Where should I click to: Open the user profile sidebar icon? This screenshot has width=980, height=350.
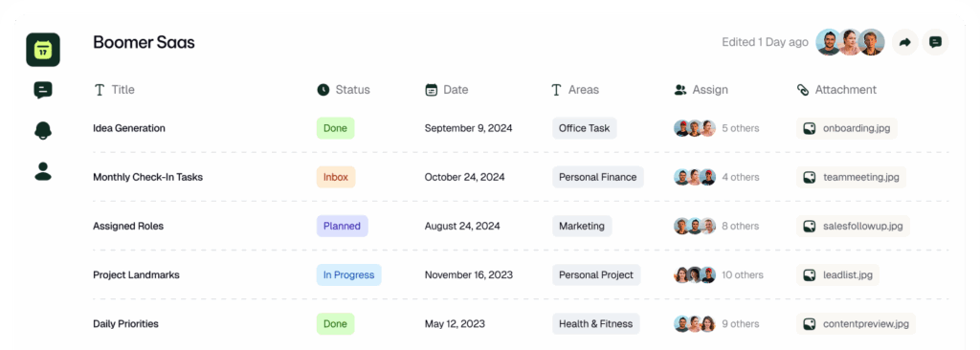[x=42, y=171]
